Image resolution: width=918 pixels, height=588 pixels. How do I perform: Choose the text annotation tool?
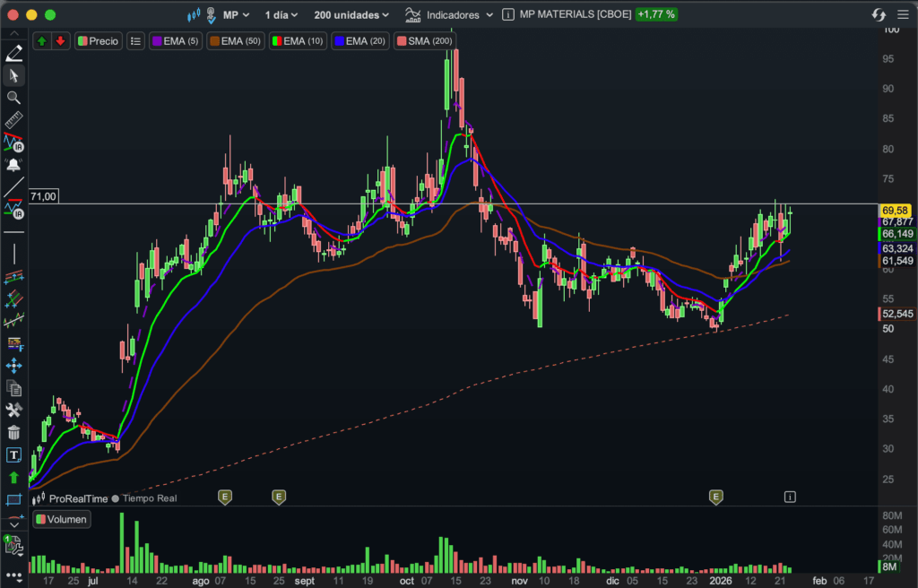tap(13, 455)
